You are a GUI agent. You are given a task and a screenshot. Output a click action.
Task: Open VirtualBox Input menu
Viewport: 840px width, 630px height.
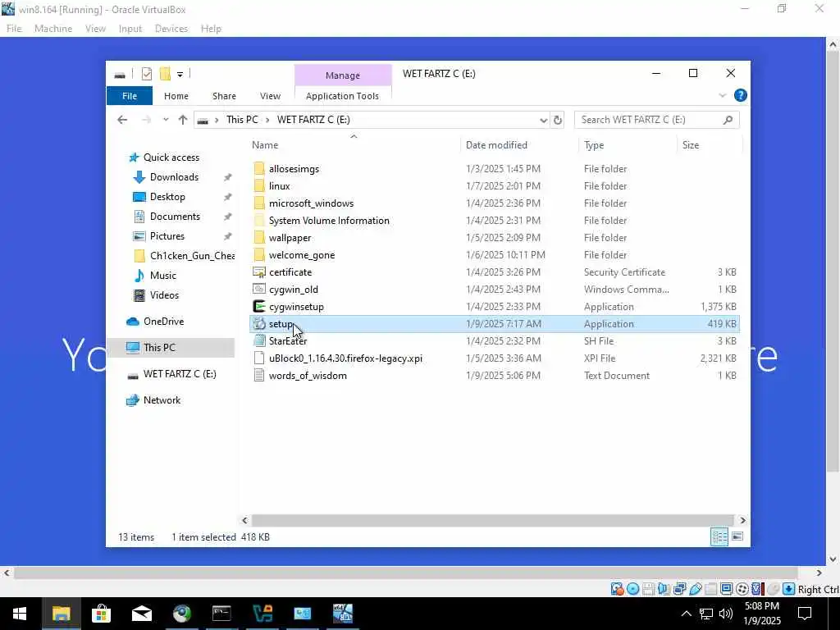tap(130, 29)
